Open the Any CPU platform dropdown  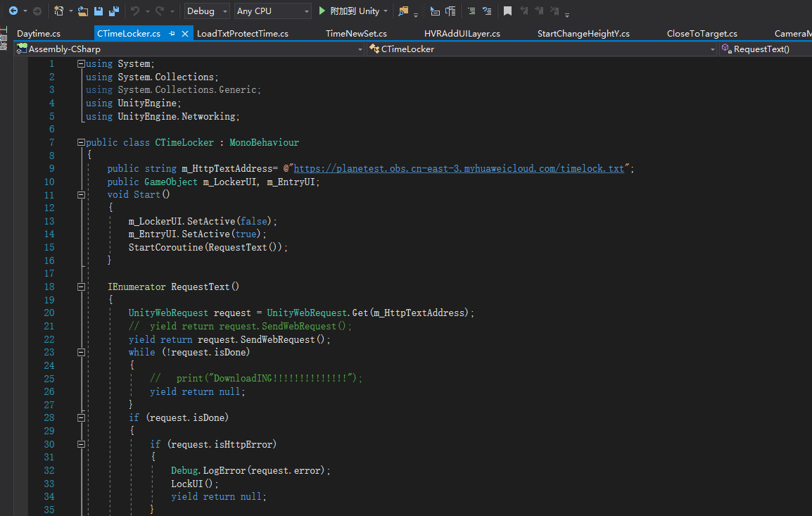point(273,11)
